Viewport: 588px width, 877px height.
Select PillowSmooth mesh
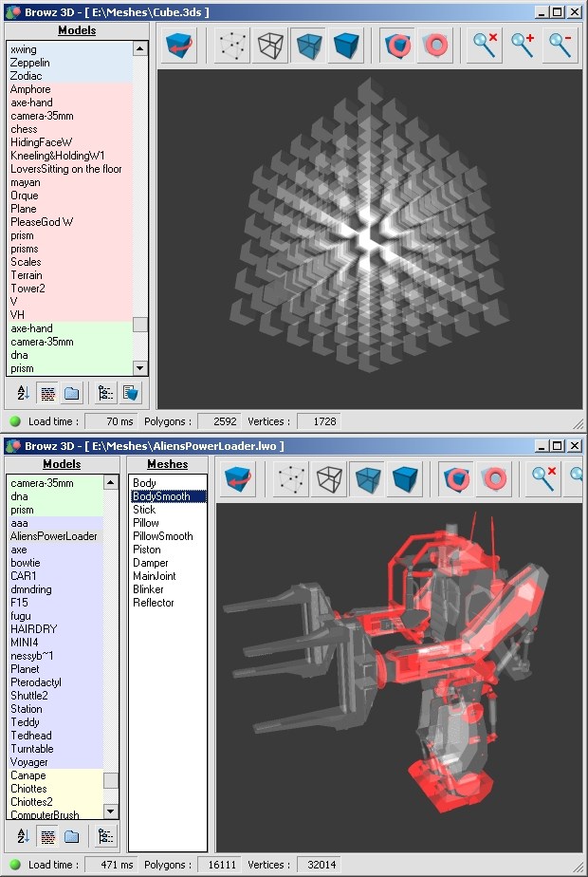(x=168, y=536)
